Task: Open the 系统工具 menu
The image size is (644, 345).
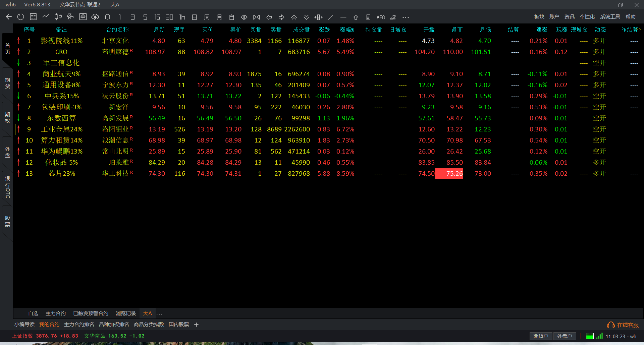Action: 610,17
